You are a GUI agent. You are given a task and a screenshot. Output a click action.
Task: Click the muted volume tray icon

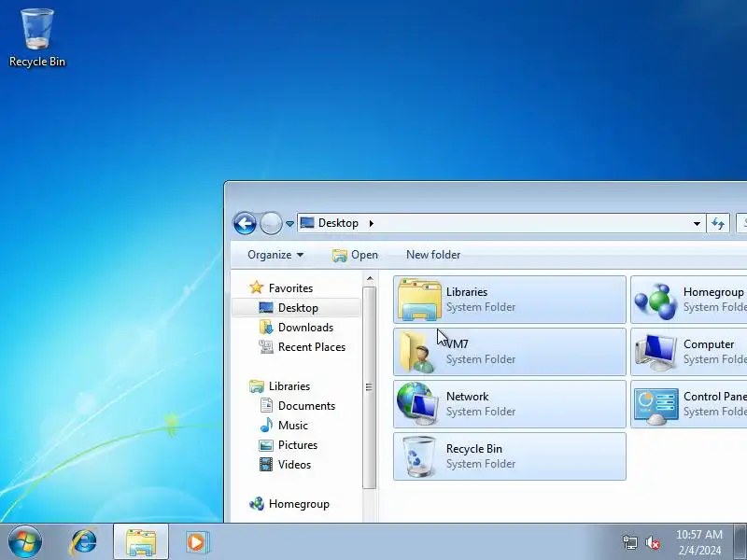click(x=653, y=542)
